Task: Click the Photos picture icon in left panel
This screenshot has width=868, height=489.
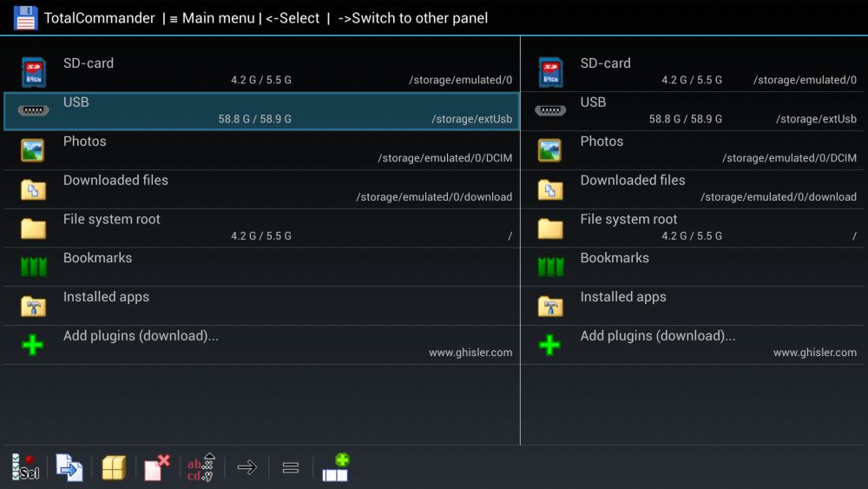Action: point(33,150)
